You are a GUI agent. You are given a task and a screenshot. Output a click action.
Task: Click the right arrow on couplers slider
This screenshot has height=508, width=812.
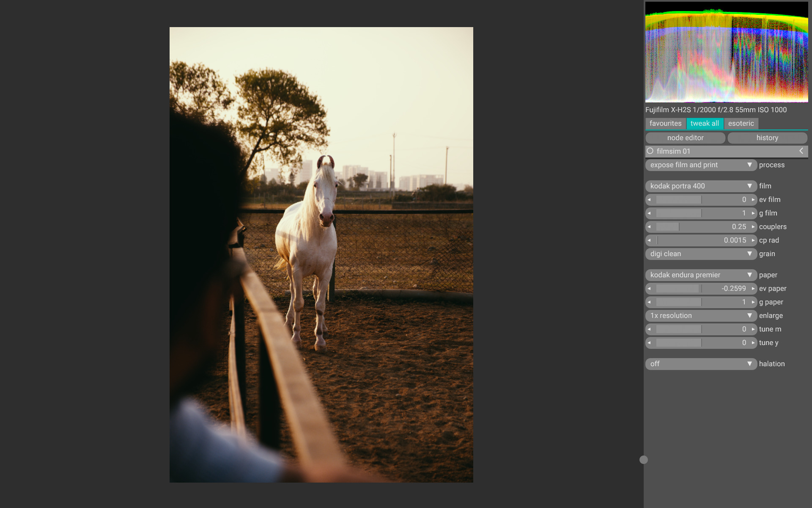tap(753, 226)
